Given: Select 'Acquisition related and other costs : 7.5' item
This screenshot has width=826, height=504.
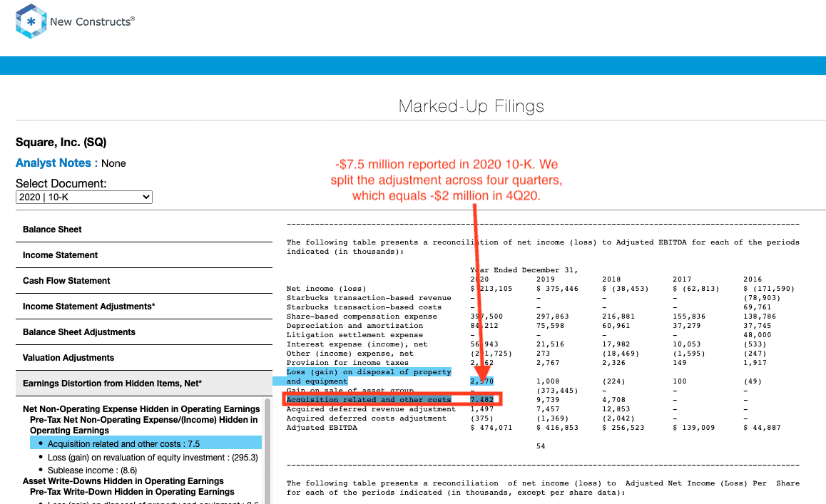Looking at the screenshot, I should 146,444.
